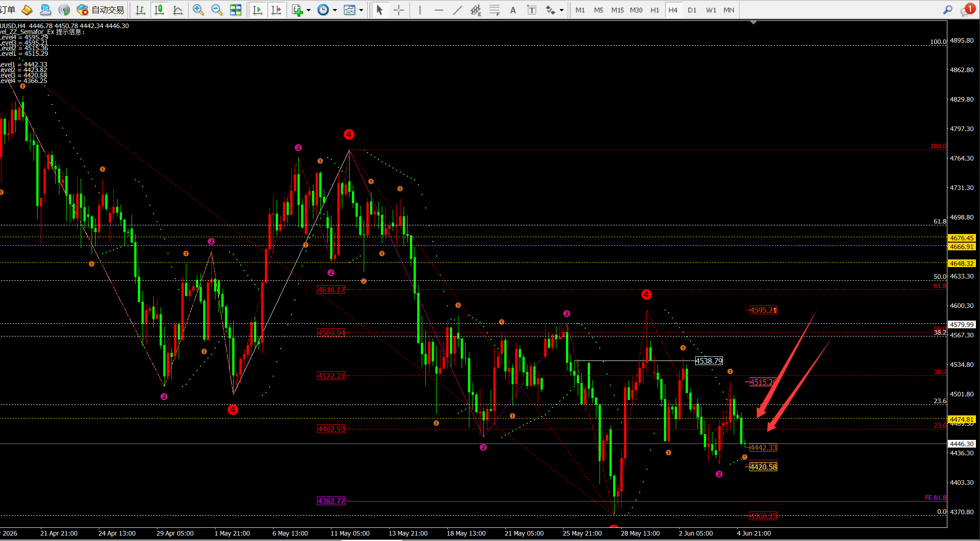The width and height of the screenshot is (980, 541).
Task: Select the Crosshair tool
Action: pos(399,10)
